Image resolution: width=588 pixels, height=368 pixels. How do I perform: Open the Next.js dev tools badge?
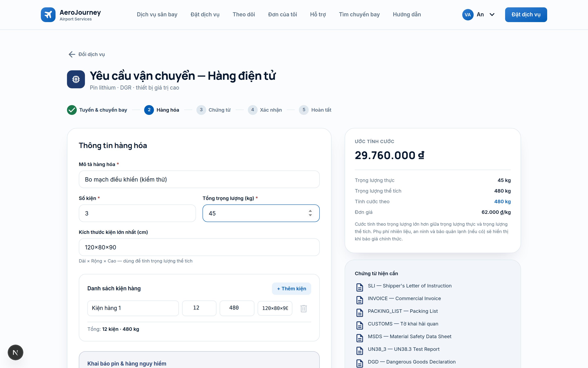coord(15,352)
